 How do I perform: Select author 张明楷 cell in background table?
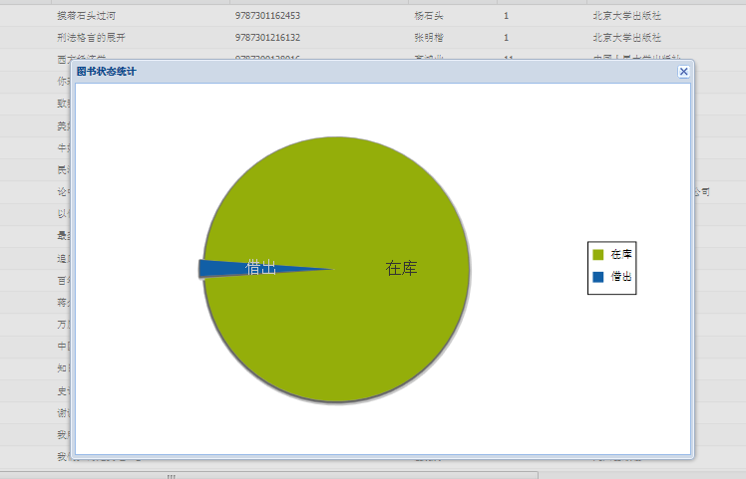[429, 38]
